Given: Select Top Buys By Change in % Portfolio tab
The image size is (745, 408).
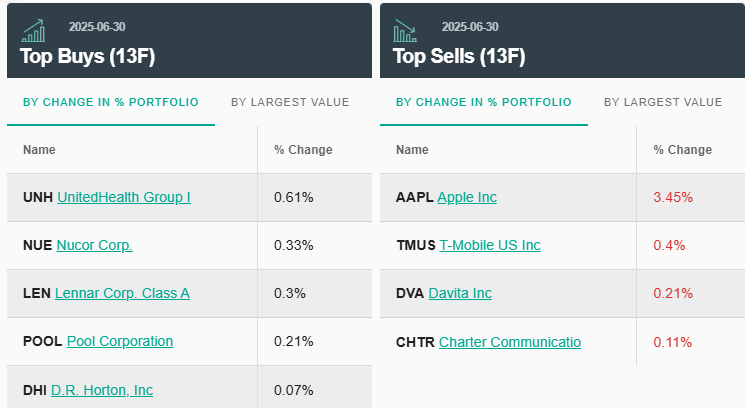Looking at the screenshot, I should [x=110, y=102].
